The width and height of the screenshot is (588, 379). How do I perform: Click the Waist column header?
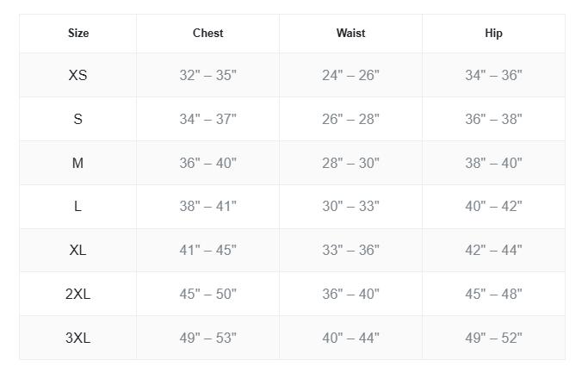(x=350, y=34)
